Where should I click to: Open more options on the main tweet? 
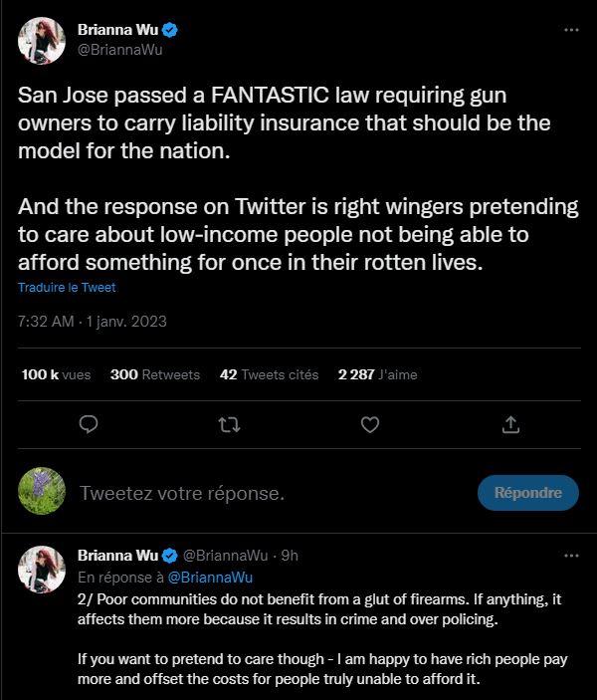570,30
